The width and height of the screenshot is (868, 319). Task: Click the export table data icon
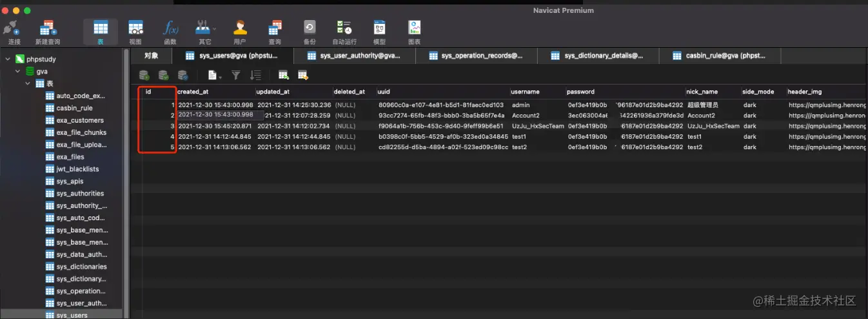[303, 75]
